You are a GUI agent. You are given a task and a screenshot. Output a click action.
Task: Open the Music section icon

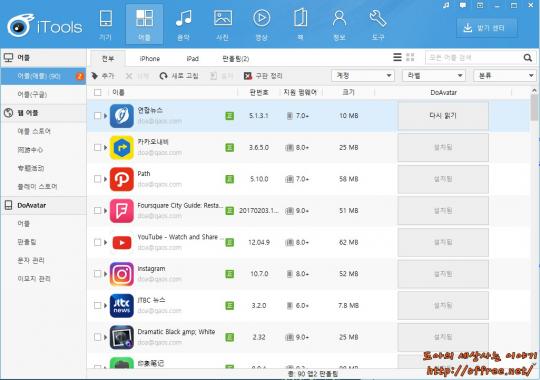184,24
